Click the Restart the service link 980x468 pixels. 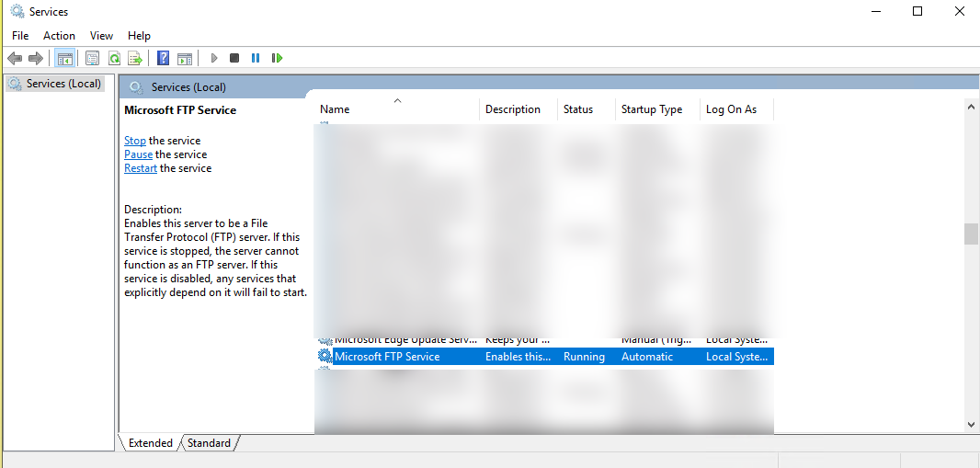pyautogui.click(x=141, y=168)
